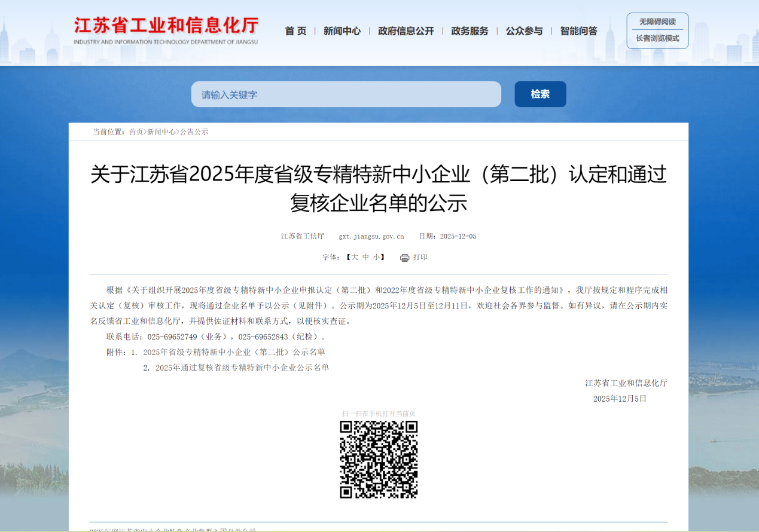Open attachment 2025年通过复核省级专精特新中小企业公示名单
The height and width of the screenshot is (532, 759).
[x=242, y=368]
